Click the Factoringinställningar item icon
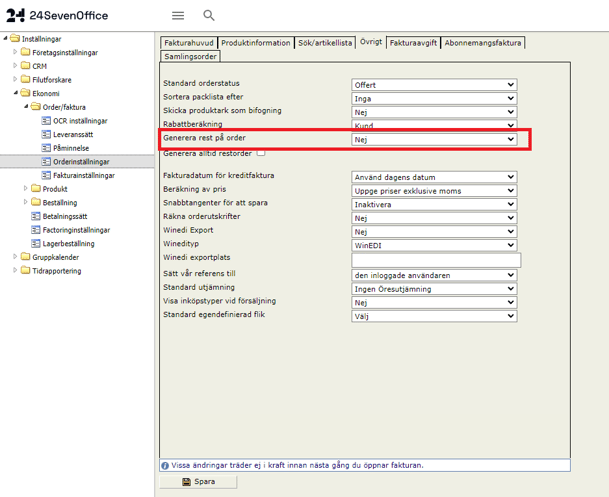 (x=35, y=229)
